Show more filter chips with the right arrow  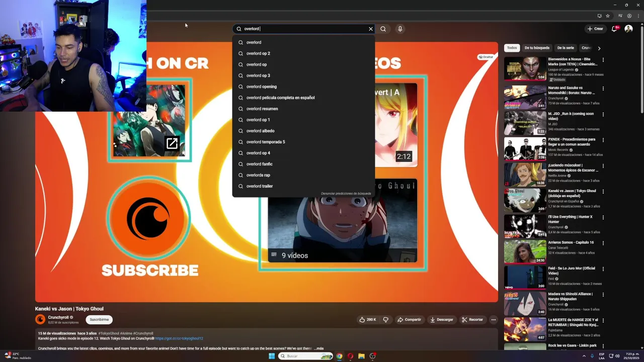(x=599, y=48)
